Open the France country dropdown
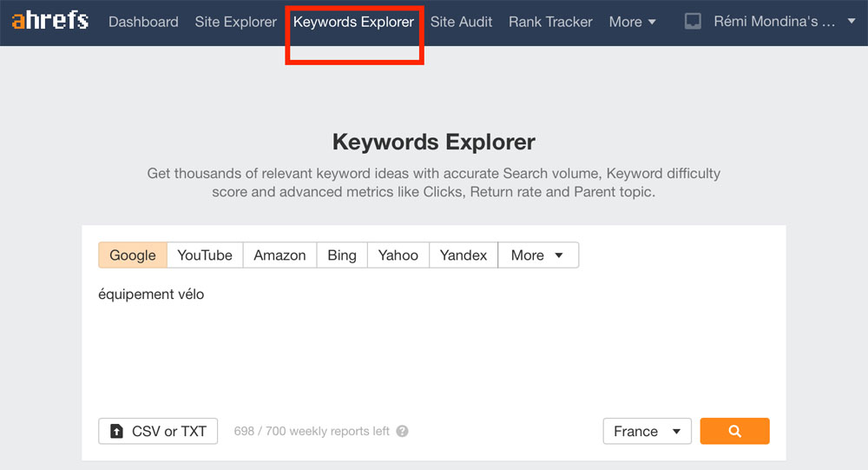Image resolution: width=868 pixels, height=470 pixels. click(x=648, y=431)
